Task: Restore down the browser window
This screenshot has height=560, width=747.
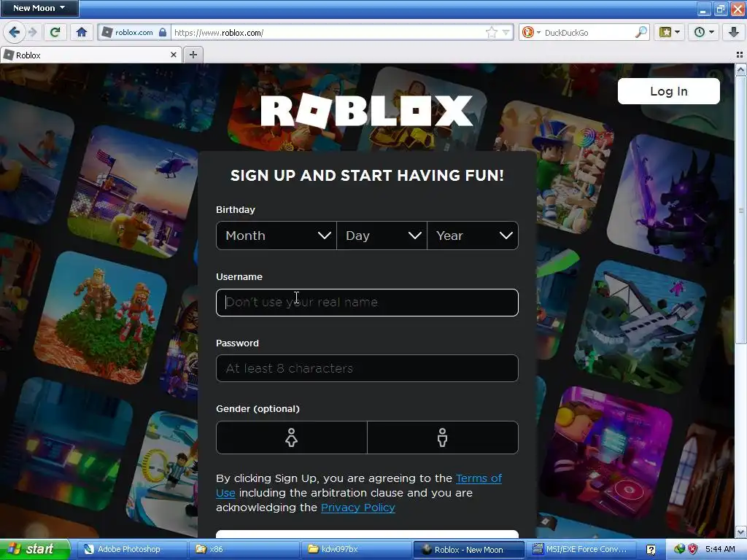Action: click(720, 9)
